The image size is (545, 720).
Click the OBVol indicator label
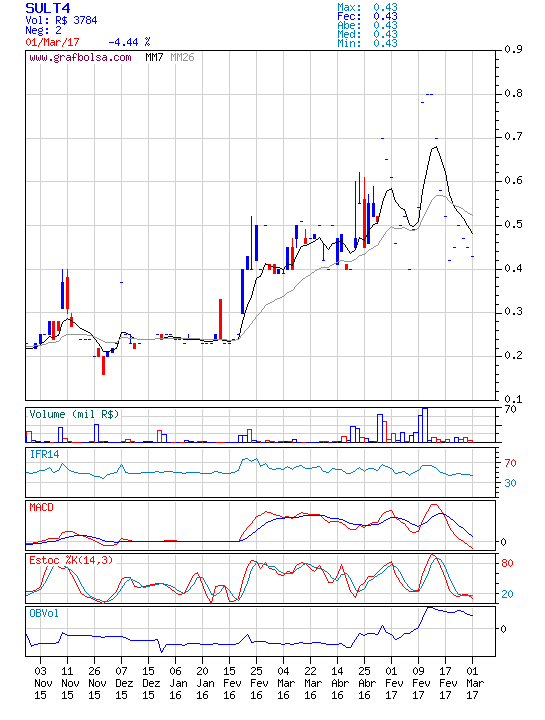pyautogui.click(x=44, y=613)
